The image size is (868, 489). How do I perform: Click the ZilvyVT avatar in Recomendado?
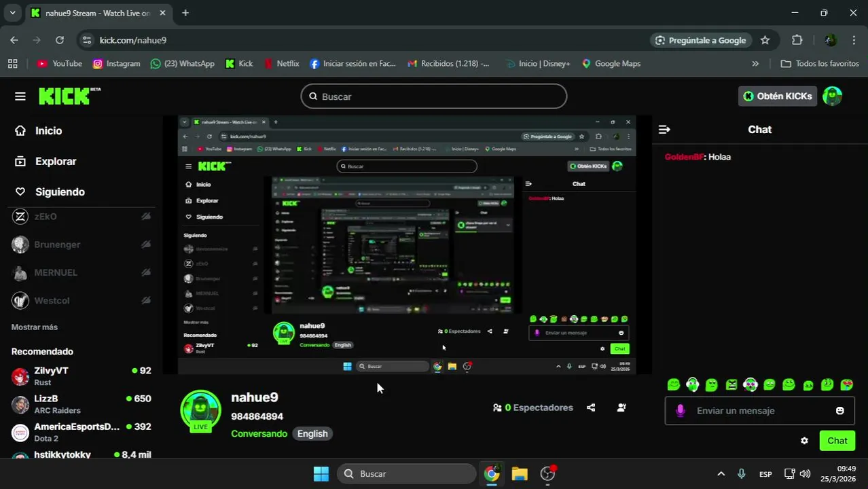coord(20,376)
